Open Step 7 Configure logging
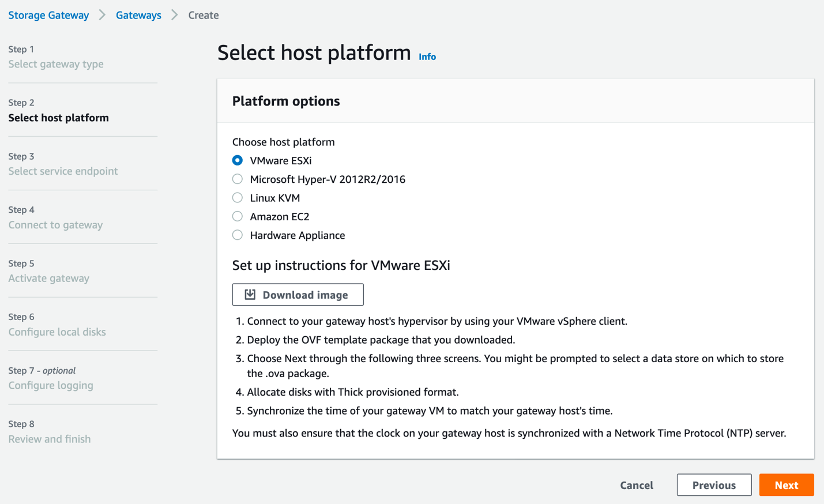The height and width of the screenshot is (504, 824). click(50, 385)
